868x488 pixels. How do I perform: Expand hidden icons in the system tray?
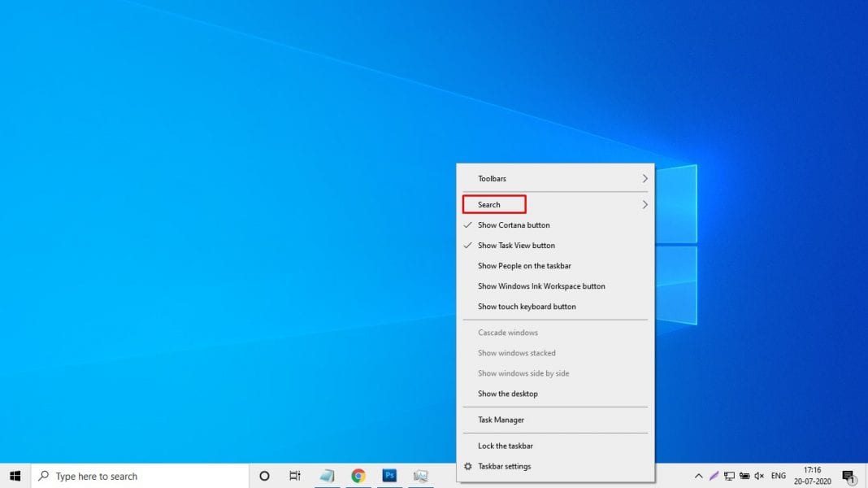coord(698,476)
